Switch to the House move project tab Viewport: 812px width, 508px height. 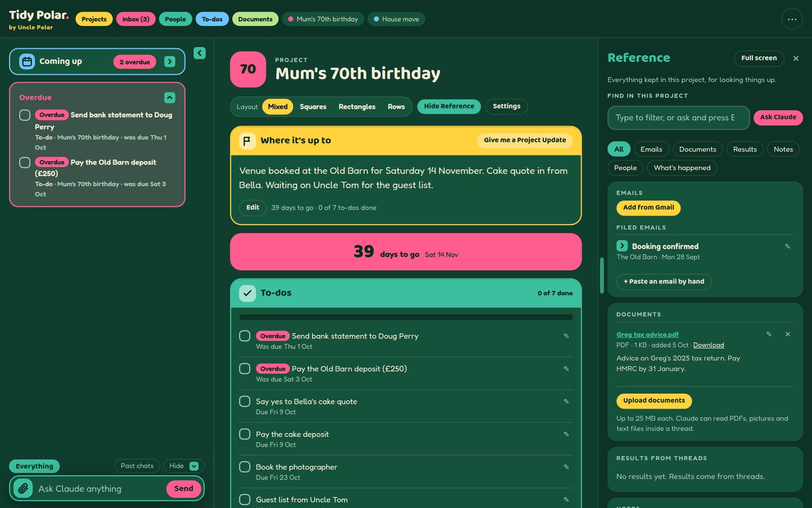click(396, 19)
